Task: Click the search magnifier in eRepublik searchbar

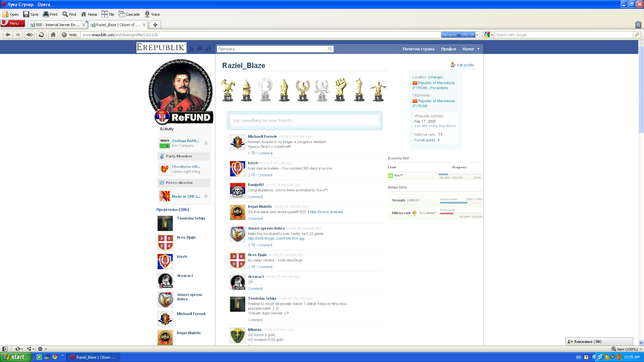Action: coord(330,49)
